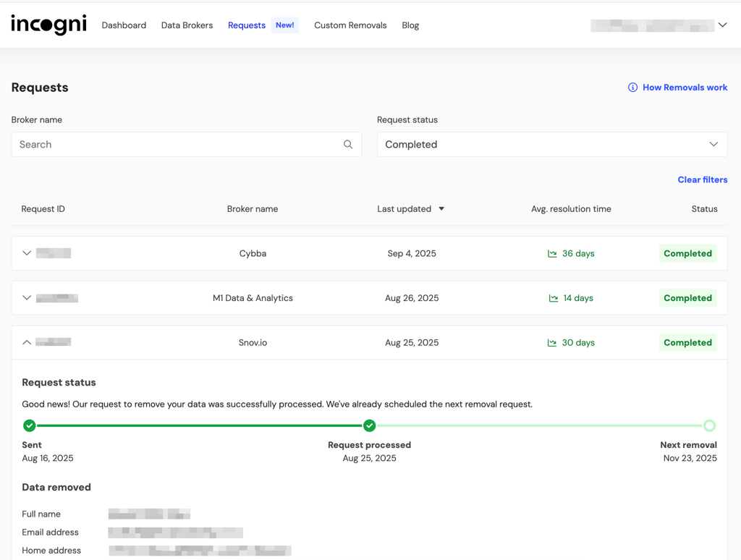Image resolution: width=741 pixels, height=560 pixels.
Task: Click the chart icon next to 14 days
Action: coord(554,298)
